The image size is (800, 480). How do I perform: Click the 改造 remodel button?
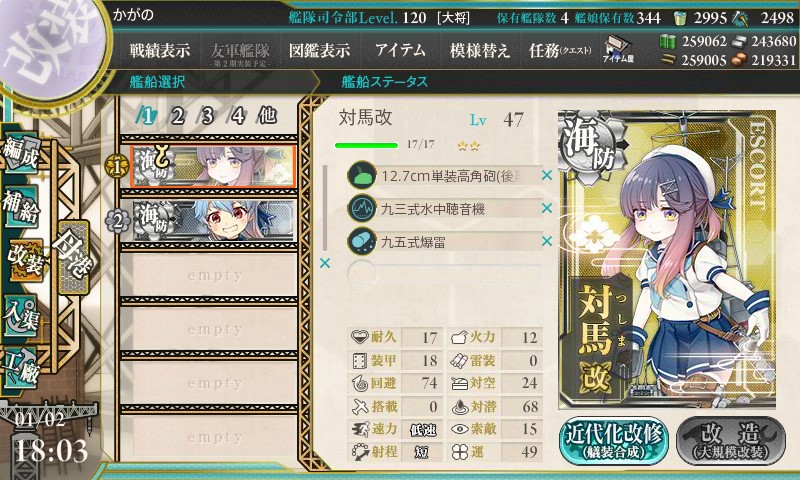tap(731, 441)
